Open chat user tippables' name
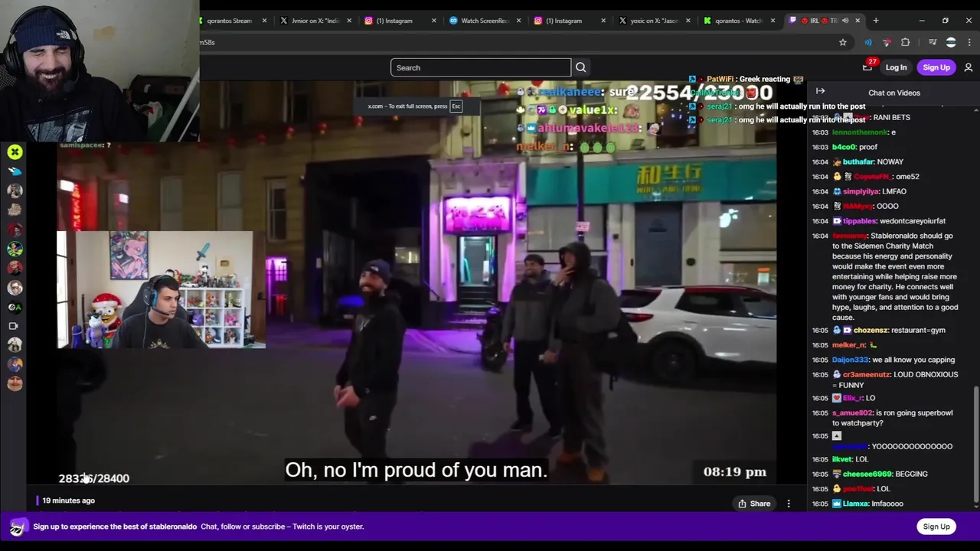980x551 pixels. [x=860, y=221]
